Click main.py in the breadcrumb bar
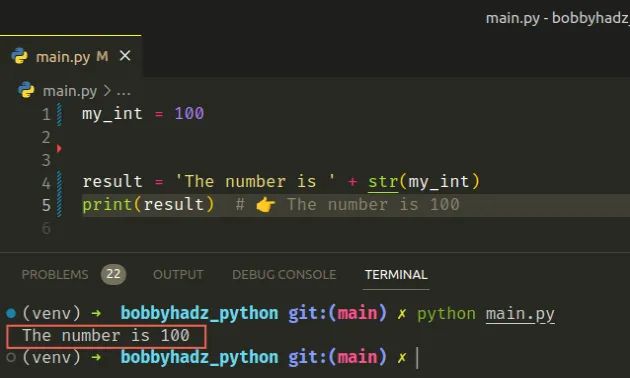This screenshot has width=630, height=378. tap(70, 91)
